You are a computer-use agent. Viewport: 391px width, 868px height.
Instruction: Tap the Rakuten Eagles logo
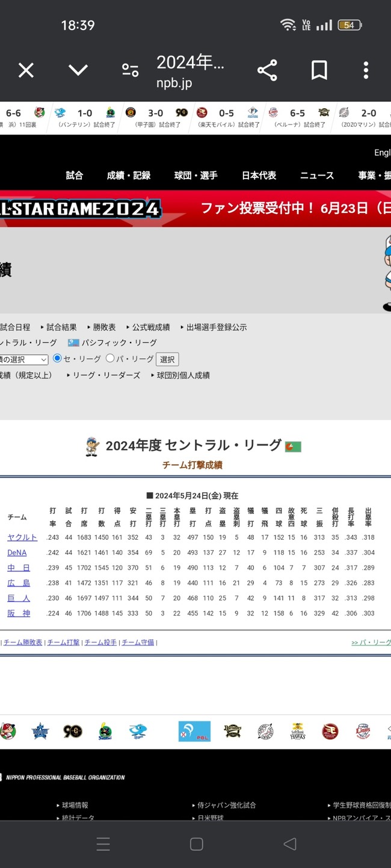(330, 732)
